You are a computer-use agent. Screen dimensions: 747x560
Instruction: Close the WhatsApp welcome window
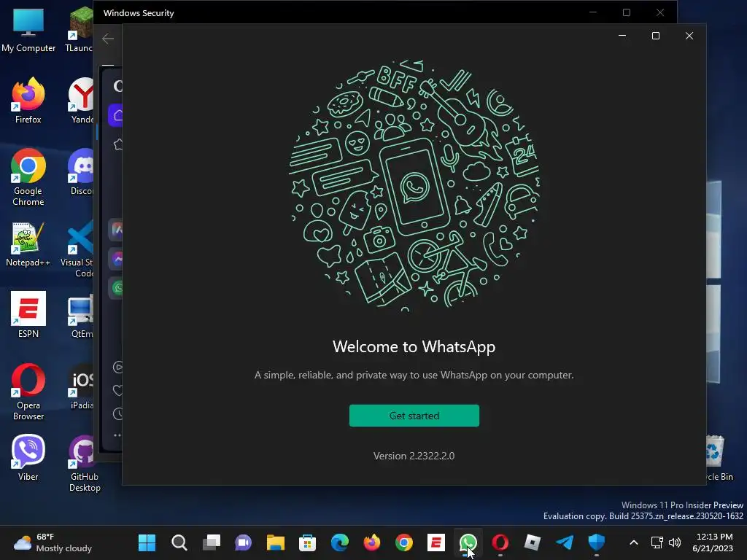689,36
